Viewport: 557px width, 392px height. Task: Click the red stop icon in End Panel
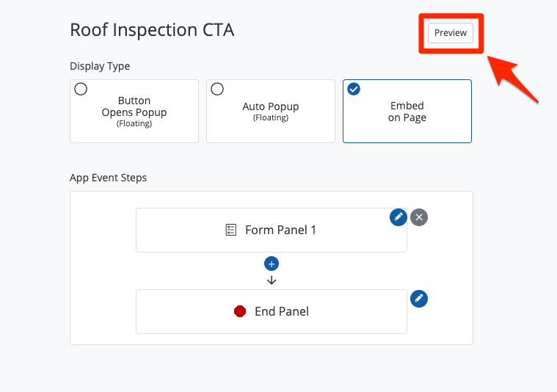tap(240, 311)
